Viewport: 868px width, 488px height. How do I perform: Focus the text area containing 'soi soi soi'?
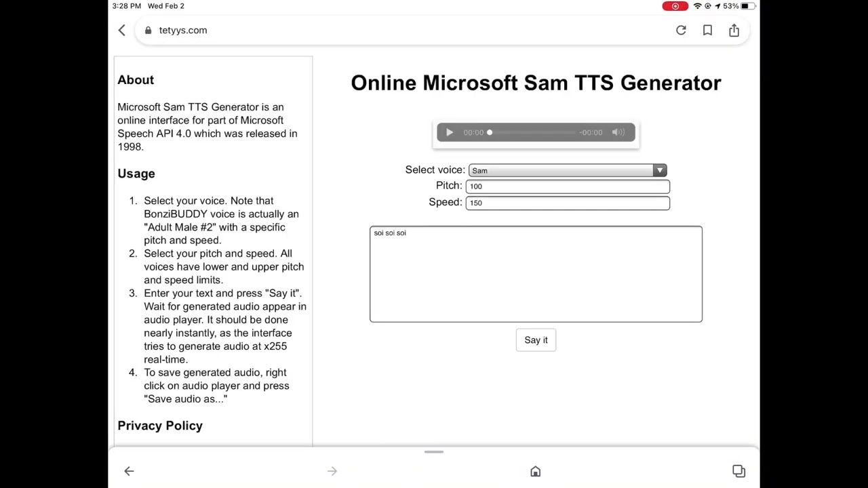click(536, 274)
